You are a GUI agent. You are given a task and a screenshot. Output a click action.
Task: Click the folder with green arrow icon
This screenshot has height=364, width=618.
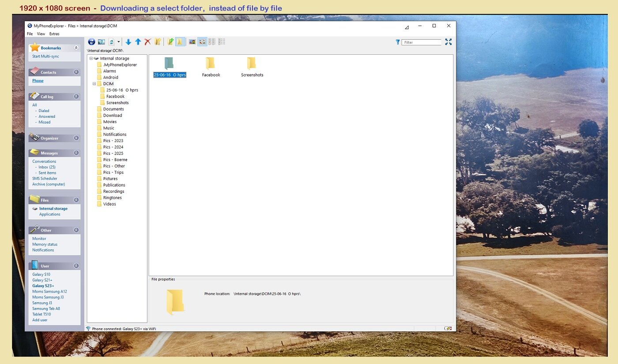click(x=170, y=42)
